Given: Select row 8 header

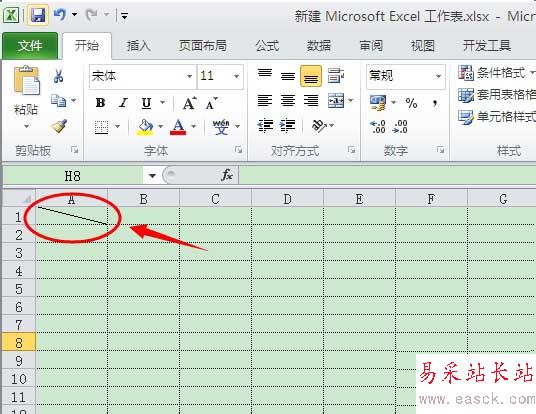Looking at the screenshot, I should (x=19, y=342).
